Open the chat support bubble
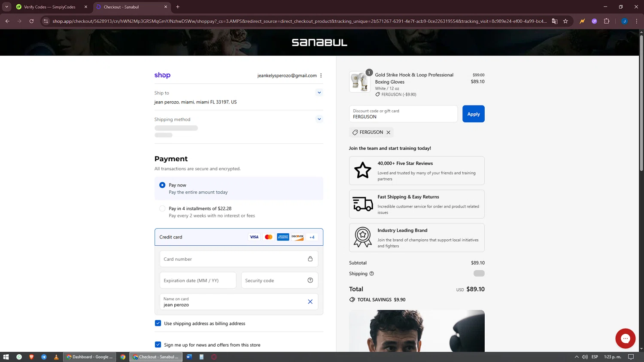This screenshot has width=644, height=362. coord(625,338)
